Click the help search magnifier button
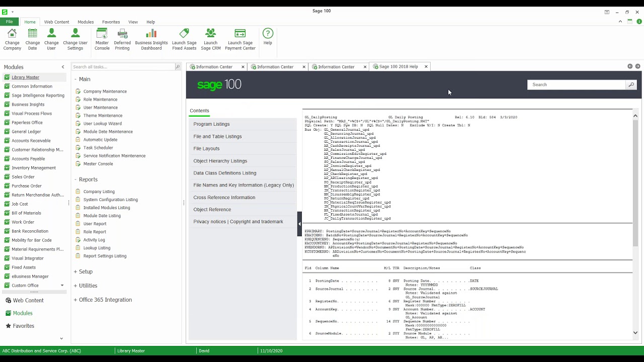The image size is (644, 362). coord(631,84)
